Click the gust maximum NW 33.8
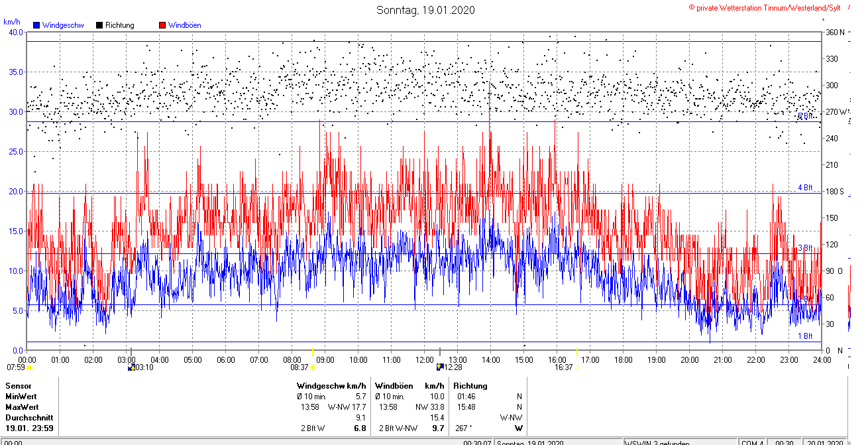The image size is (868, 445). click(x=430, y=407)
